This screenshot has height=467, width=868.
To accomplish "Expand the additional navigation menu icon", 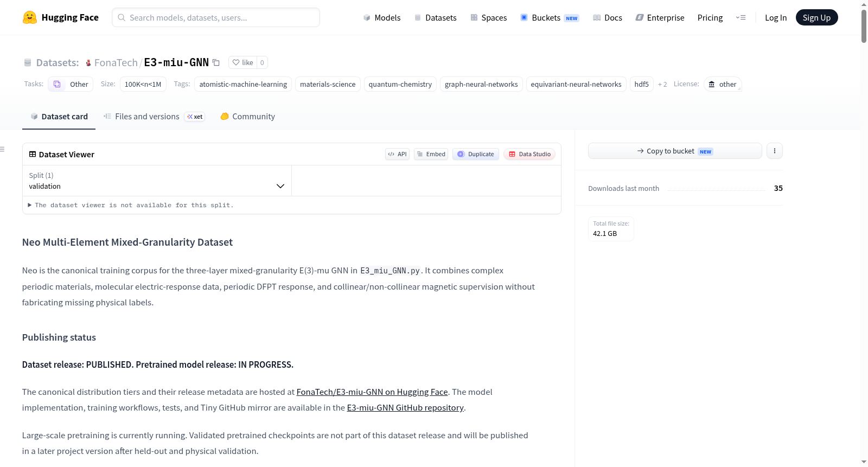I will coord(741,17).
